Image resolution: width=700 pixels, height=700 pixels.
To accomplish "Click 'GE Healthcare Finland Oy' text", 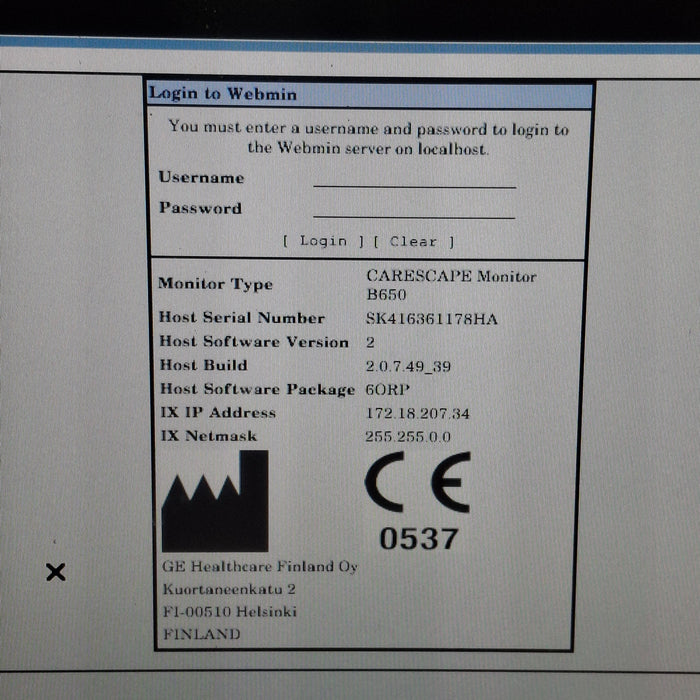I will [x=260, y=567].
